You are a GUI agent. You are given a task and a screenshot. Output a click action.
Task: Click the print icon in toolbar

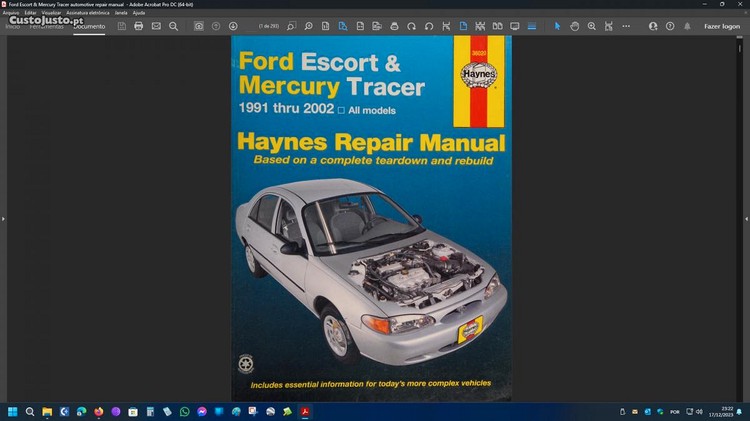(x=138, y=26)
